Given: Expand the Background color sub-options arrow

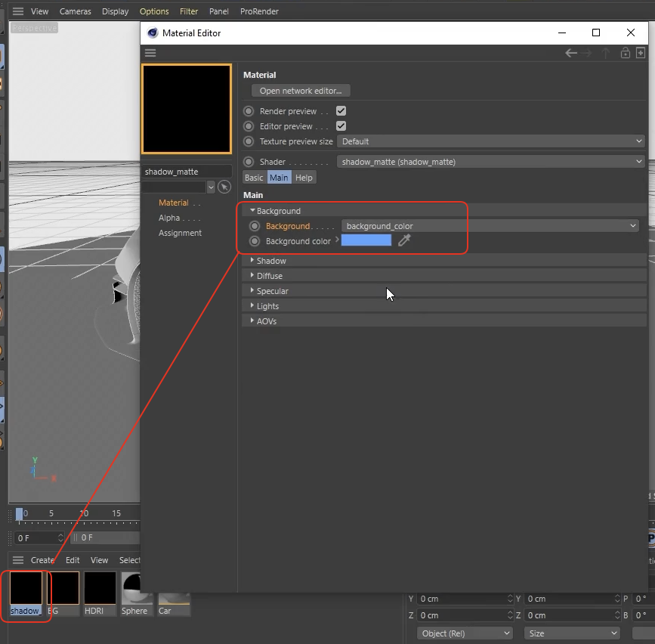Looking at the screenshot, I should (x=337, y=240).
